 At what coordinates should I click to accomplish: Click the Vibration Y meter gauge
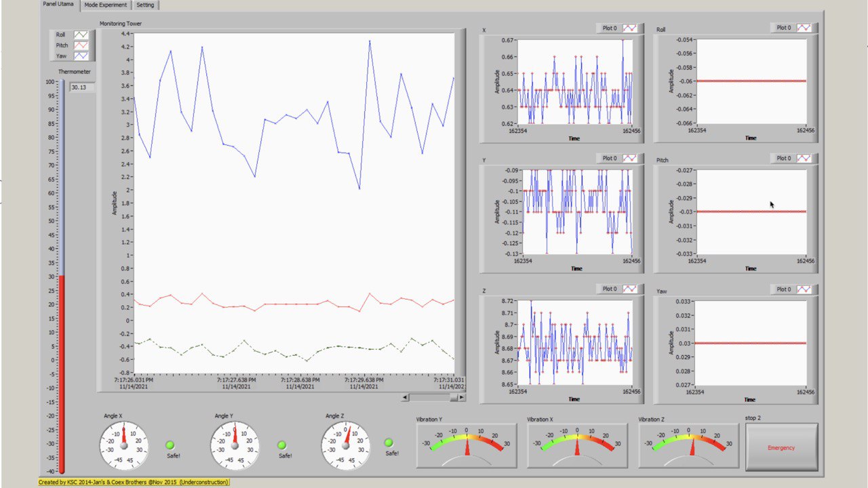pyautogui.click(x=467, y=445)
